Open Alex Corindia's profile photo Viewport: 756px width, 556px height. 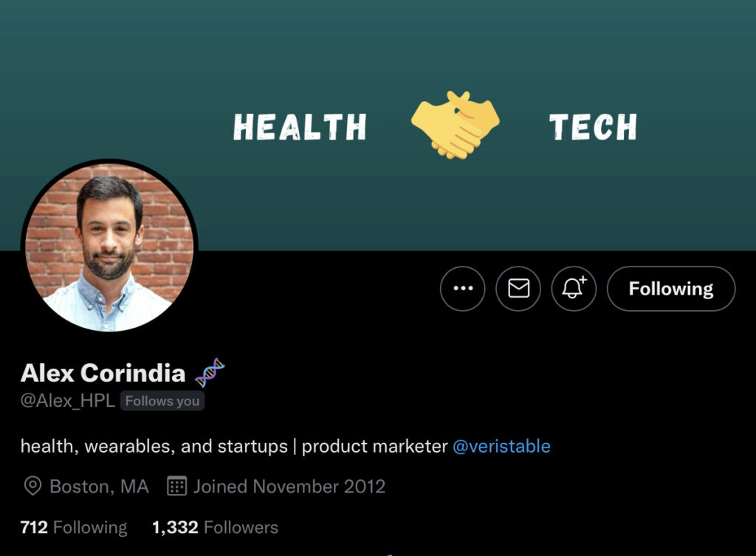tap(109, 247)
